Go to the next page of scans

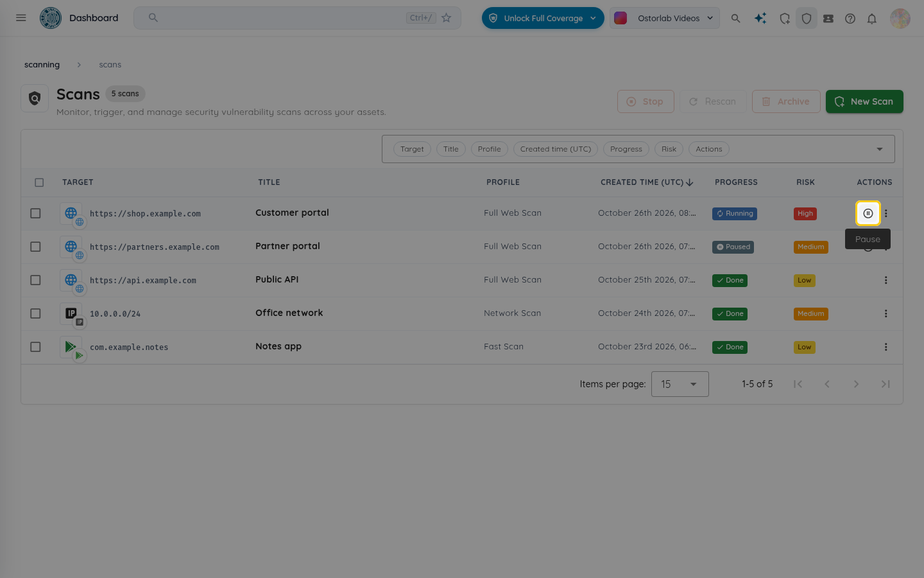[x=856, y=384]
